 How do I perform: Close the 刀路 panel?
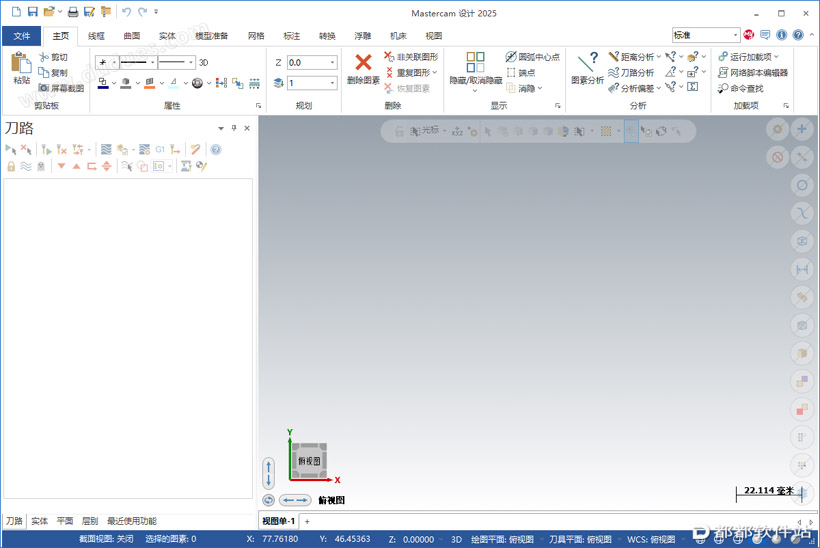247,128
